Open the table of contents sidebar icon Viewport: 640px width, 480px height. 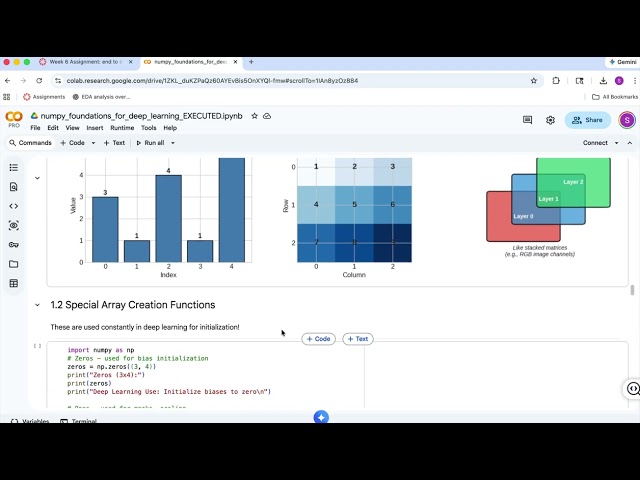[13, 167]
